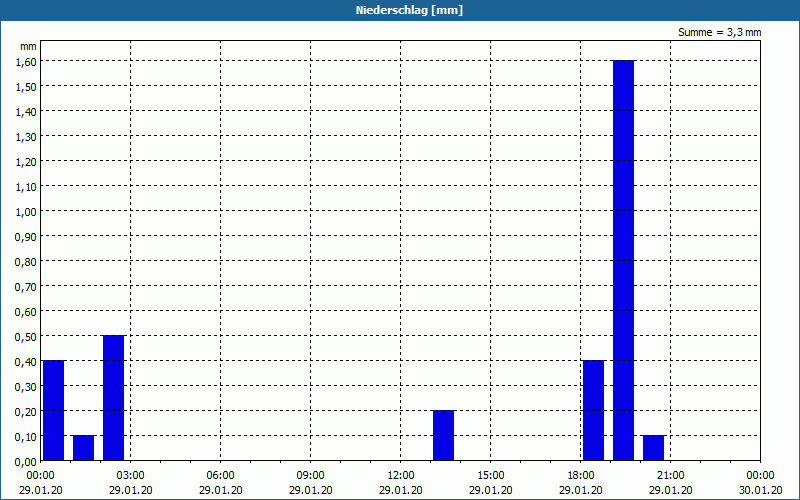The height and width of the screenshot is (500, 800).
Task: Click the 00:00 label above 30.01.20
Action: click(x=760, y=476)
